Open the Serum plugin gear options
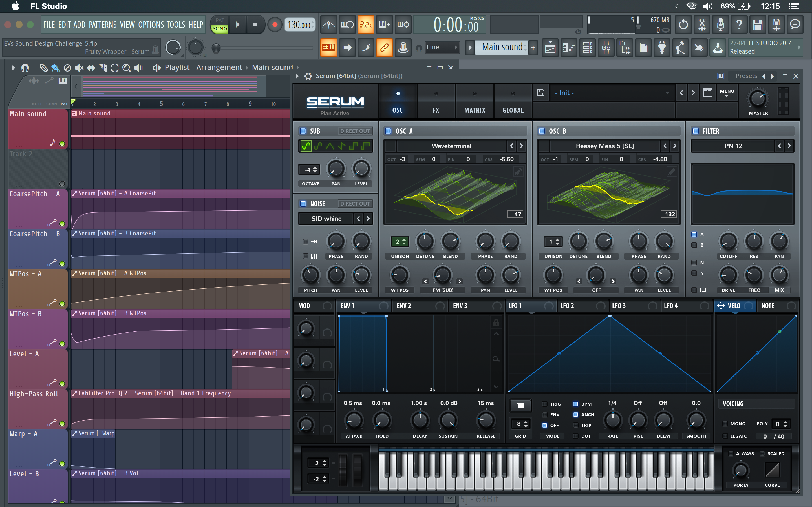 pos(308,76)
